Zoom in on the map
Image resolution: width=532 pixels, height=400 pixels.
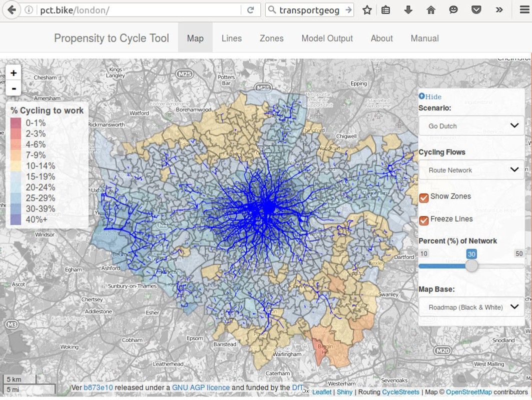tap(14, 73)
